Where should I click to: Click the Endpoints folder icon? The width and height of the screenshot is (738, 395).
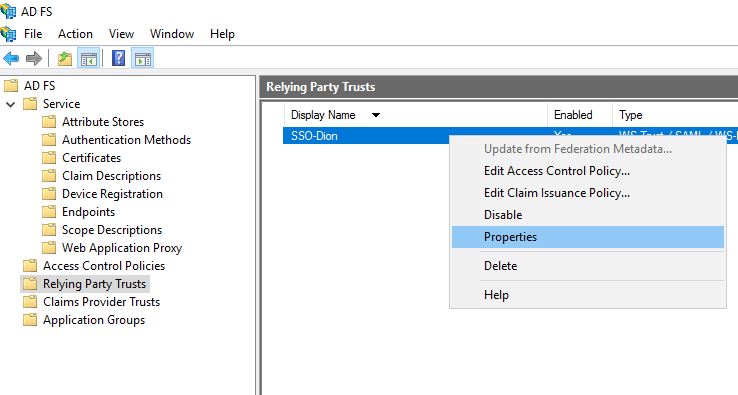pos(49,212)
